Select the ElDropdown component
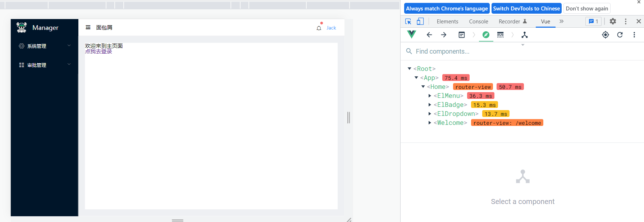The image size is (644, 222). [456, 114]
